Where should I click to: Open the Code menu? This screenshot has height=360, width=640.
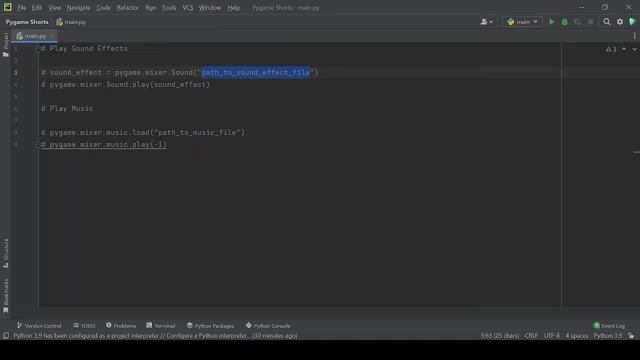point(103,8)
